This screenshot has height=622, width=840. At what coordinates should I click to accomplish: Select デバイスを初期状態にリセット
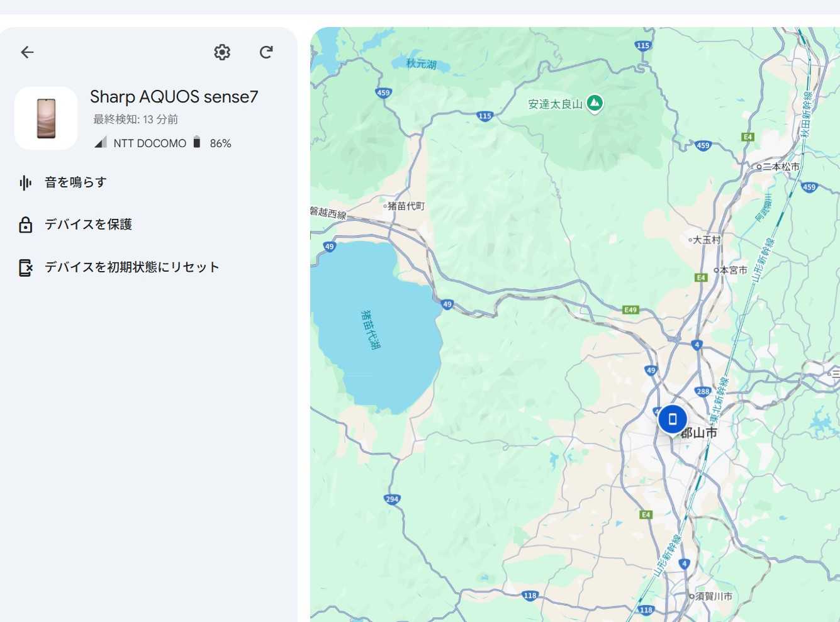(x=132, y=267)
